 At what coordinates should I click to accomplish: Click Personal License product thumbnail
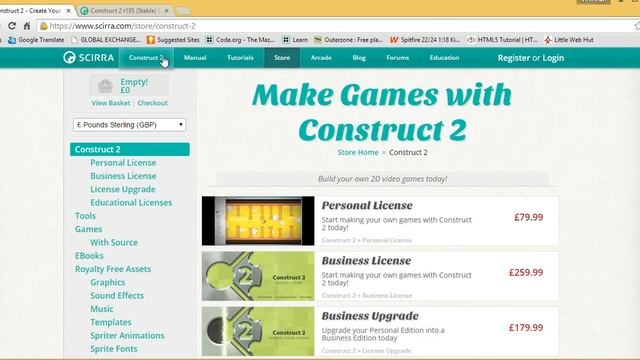point(258,221)
